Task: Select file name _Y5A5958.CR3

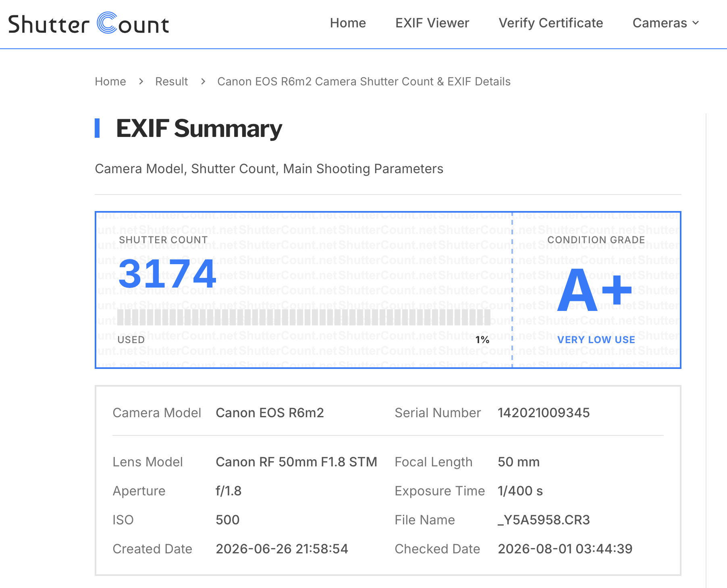Action: click(544, 520)
